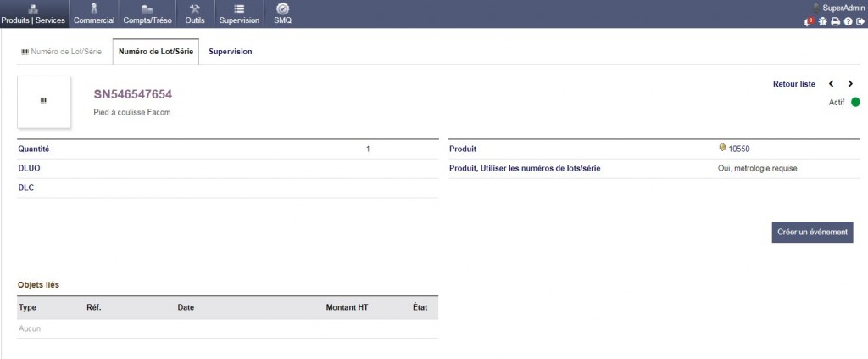Click 'Oui, métrologie requise' value
Image resolution: width=868 pixels, height=359 pixels.
[757, 168]
